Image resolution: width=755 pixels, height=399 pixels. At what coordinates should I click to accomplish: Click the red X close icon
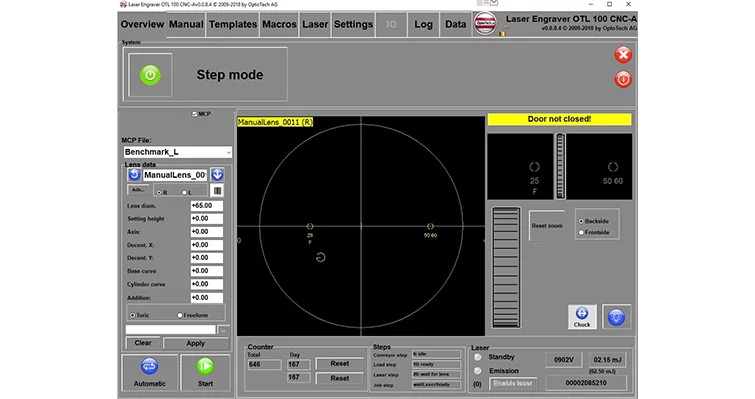click(x=623, y=55)
